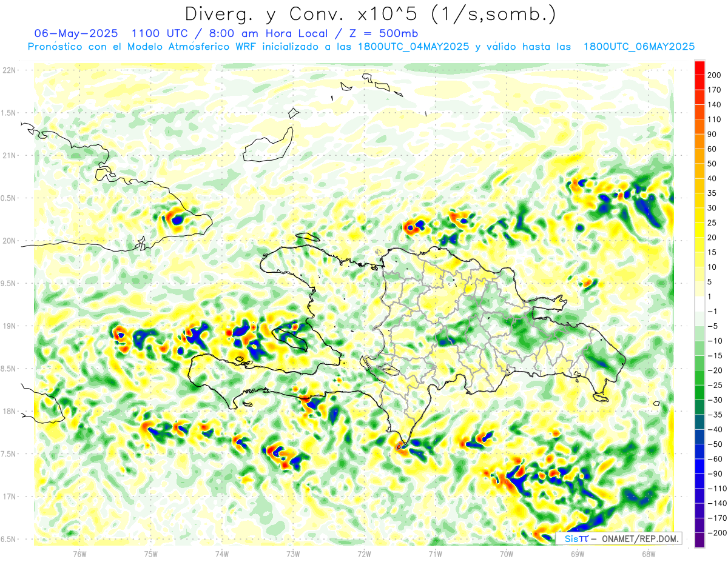The width and height of the screenshot is (728, 562).
Task: Click the '19N' latitude label
Action: [x=10, y=326]
